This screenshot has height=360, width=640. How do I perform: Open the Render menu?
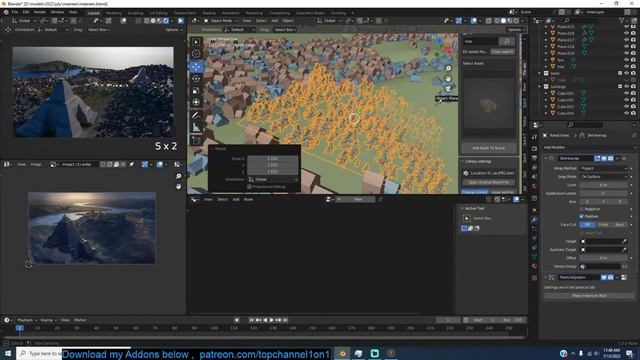[40, 12]
